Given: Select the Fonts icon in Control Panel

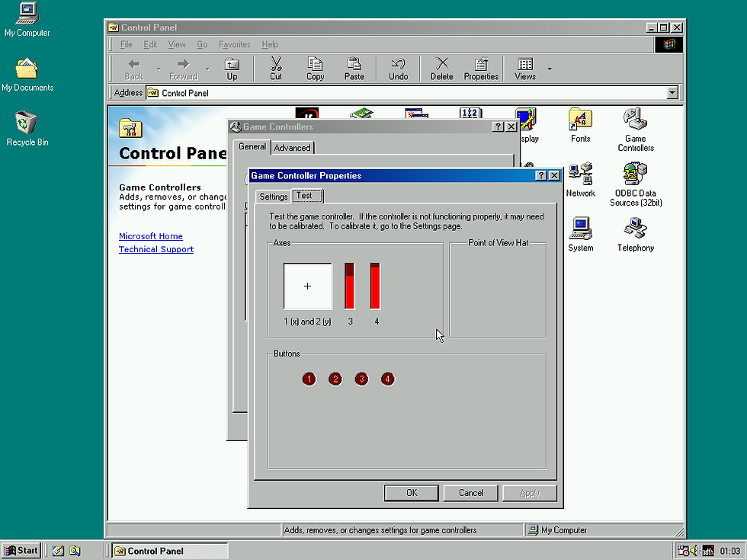Looking at the screenshot, I should point(580,125).
